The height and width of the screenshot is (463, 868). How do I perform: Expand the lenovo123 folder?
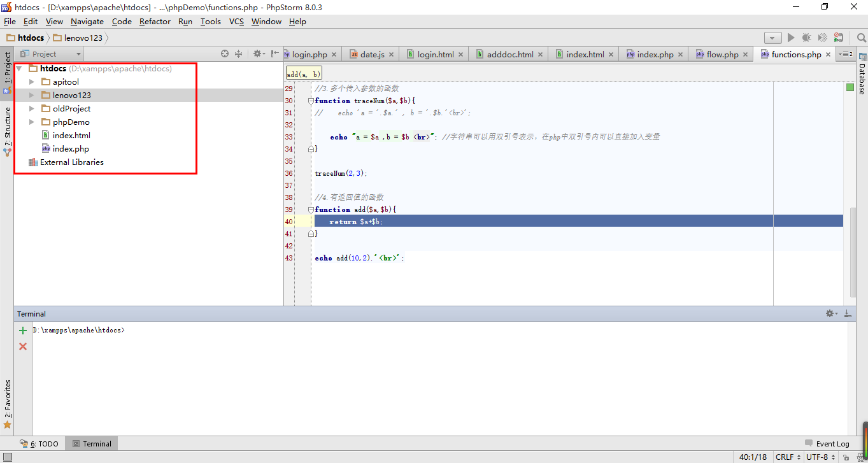click(x=32, y=96)
